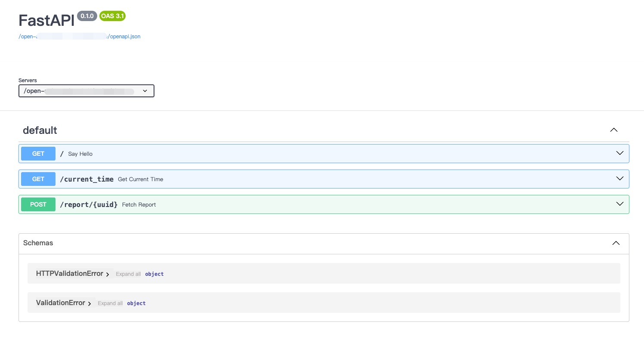Viewport: 644px width, 349px height.
Task: Click the FastAPI title
Action: 46,21
